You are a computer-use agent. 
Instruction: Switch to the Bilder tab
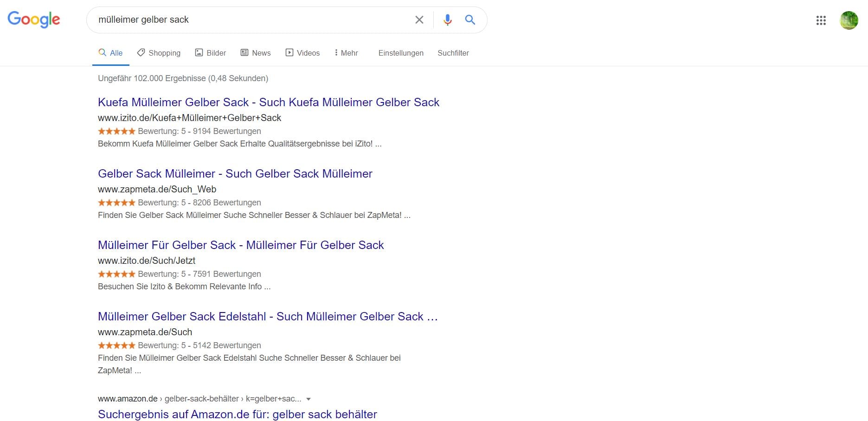[211, 53]
